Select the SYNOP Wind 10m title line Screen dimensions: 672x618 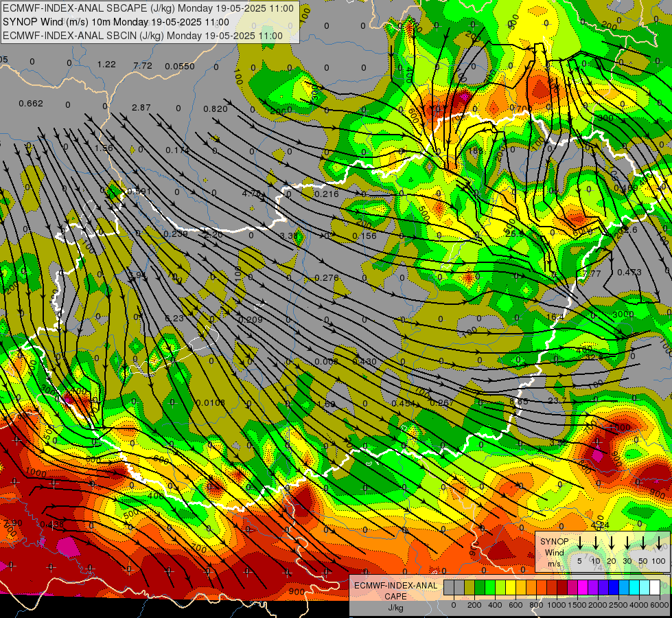(x=116, y=22)
